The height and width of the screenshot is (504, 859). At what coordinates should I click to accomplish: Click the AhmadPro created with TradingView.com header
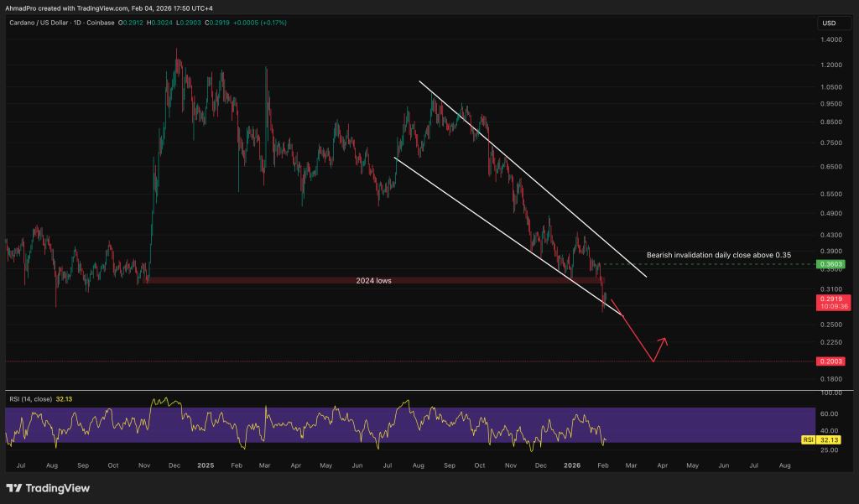[111, 7]
